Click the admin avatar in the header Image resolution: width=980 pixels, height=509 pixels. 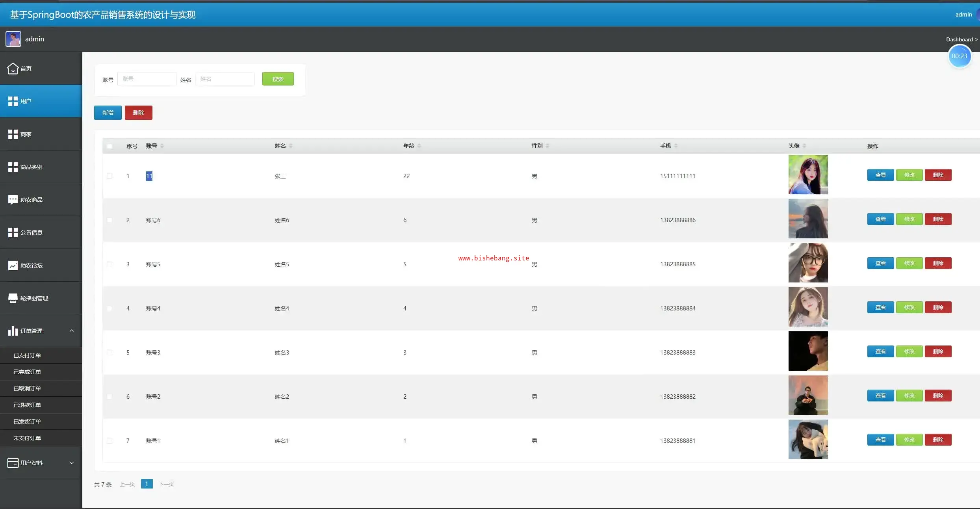pyautogui.click(x=13, y=39)
